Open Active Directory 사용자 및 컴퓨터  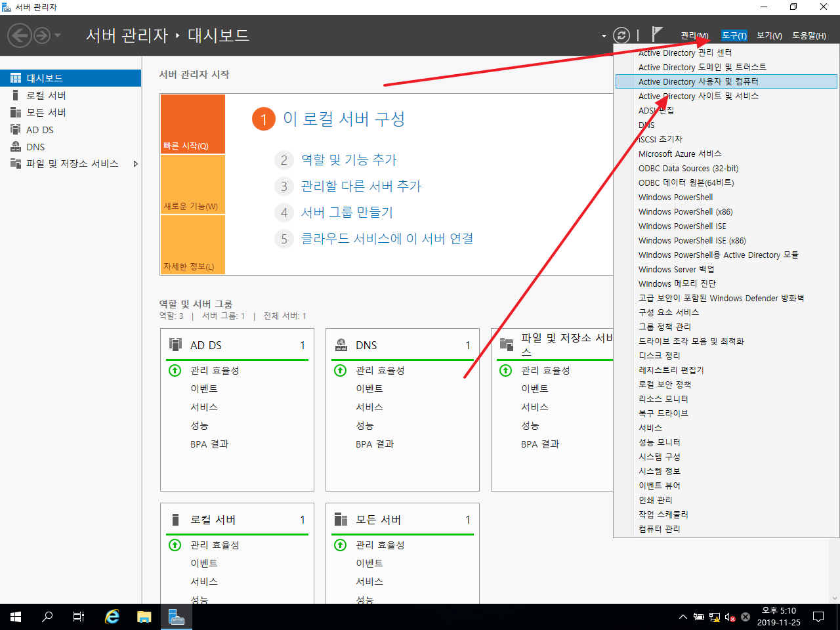pyautogui.click(x=726, y=81)
